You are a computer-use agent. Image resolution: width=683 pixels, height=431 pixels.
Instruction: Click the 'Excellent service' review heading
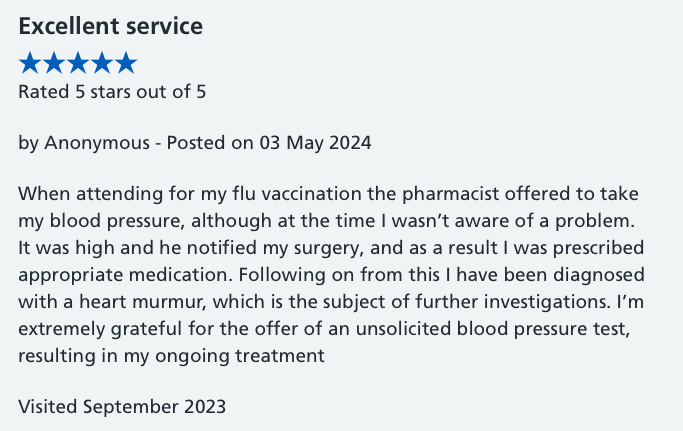coord(111,26)
